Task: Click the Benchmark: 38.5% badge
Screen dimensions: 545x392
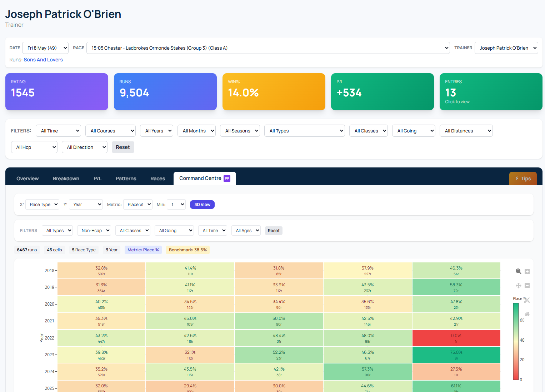Action: click(x=188, y=250)
